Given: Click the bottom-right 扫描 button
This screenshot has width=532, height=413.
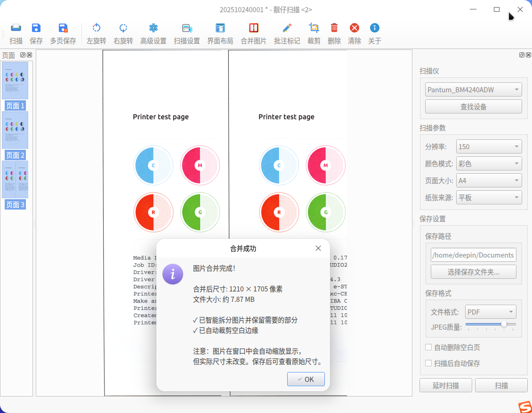Looking at the screenshot, I should [501, 385].
